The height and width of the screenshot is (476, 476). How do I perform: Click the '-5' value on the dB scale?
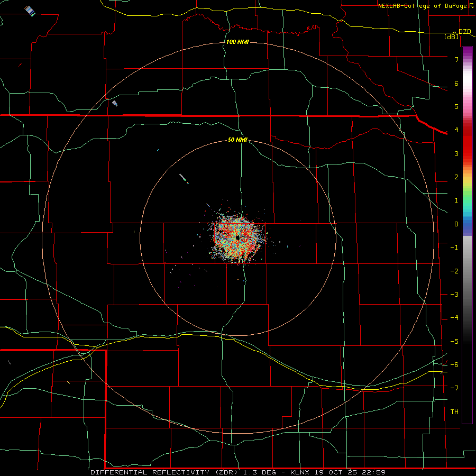pos(454,342)
